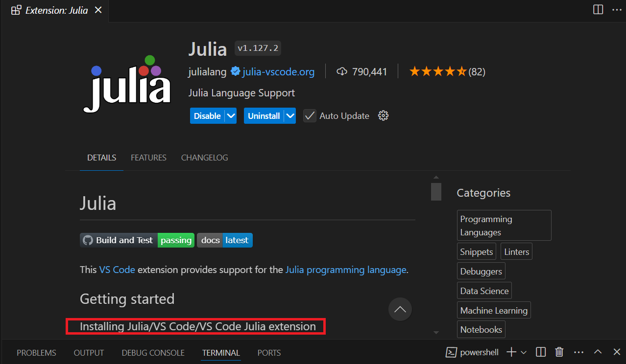The width and height of the screenshot is (626, 364).
Task: Open the PORTS panel tab
Action: click(x=269, y=353)
